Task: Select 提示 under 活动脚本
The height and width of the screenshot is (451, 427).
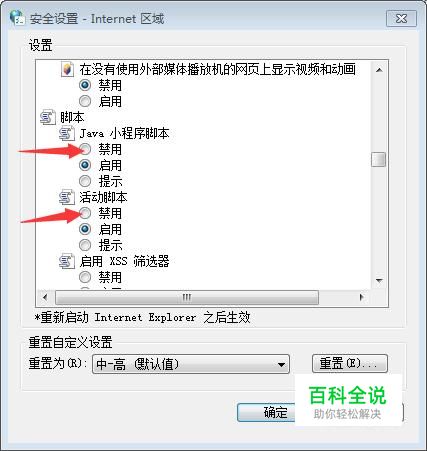Action: (x=85, y=245)
